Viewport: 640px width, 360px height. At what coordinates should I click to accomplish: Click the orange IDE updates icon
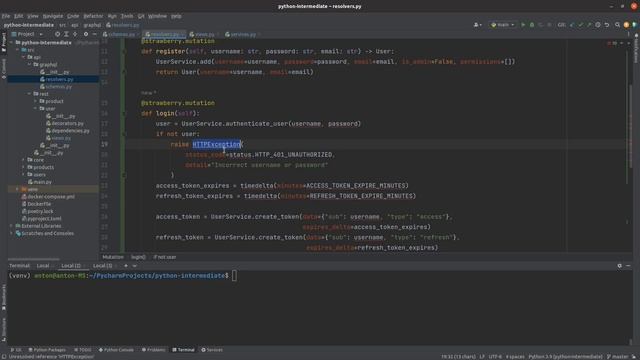click(626, 25)
